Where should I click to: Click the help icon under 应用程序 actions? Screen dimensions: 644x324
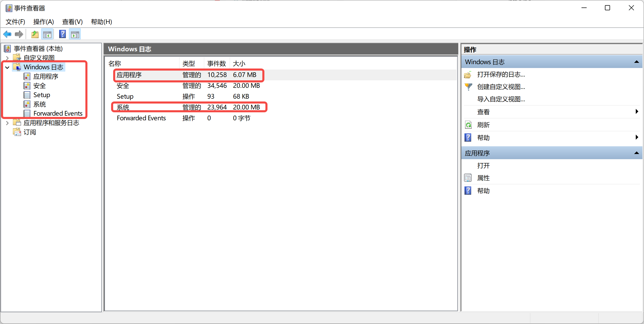[x=468, y=191]
